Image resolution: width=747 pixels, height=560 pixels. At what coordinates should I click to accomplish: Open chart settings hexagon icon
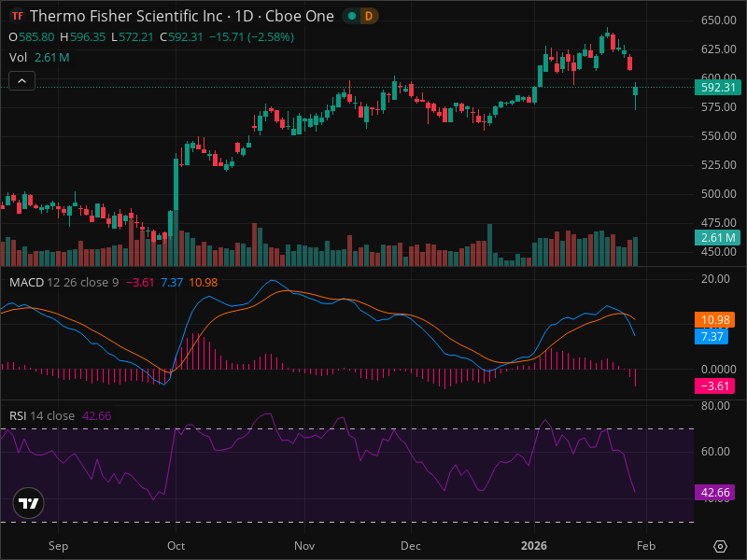point(720,546)
